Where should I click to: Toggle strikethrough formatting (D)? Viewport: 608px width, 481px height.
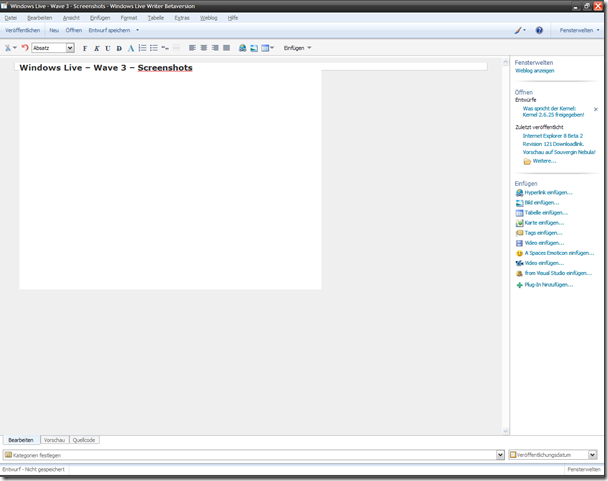(119, 48)
